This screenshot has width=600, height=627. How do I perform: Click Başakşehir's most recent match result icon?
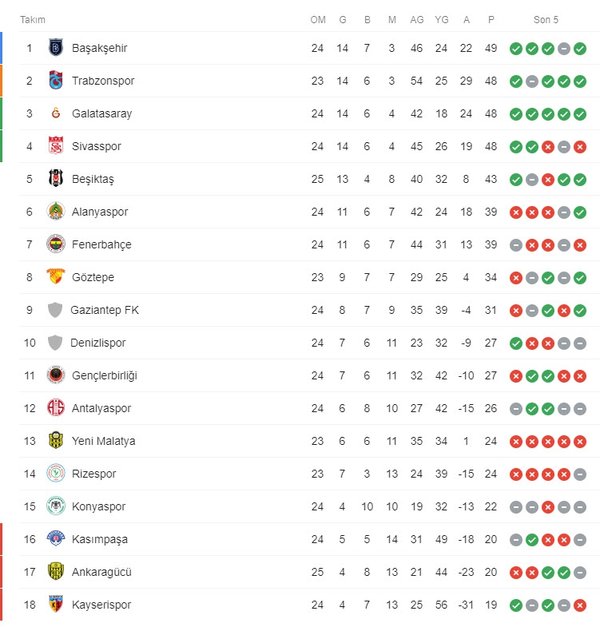580,48
